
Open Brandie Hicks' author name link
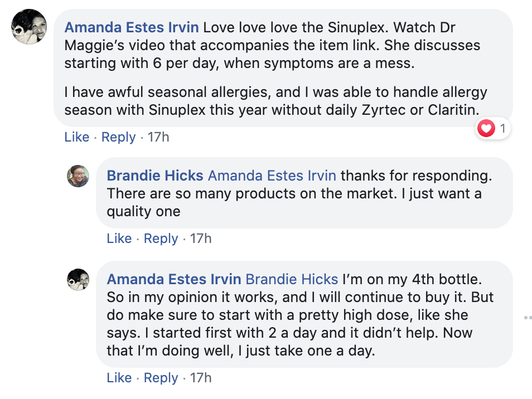point(155,176)
